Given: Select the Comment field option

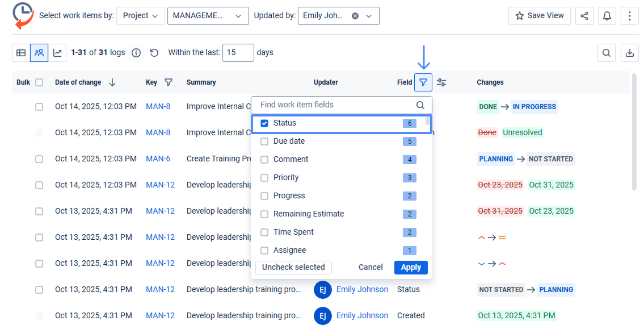Looking at the screenshot, I should coord(291,160).
